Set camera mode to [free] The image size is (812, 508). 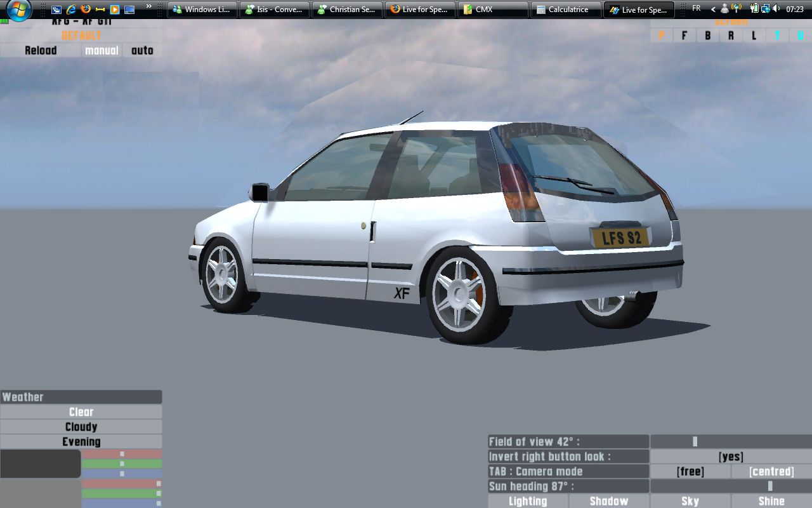(691, 472)
